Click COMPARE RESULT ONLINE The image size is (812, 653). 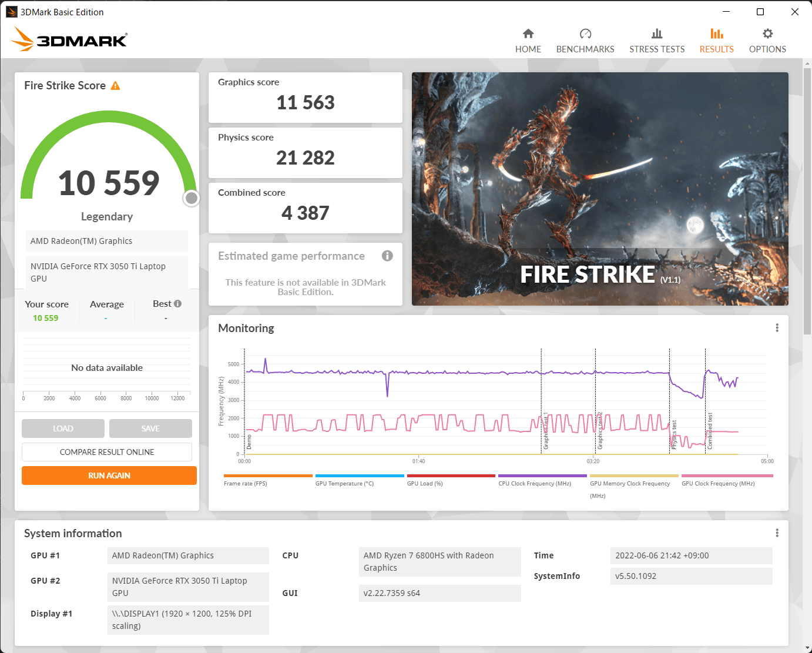[107, 452]
